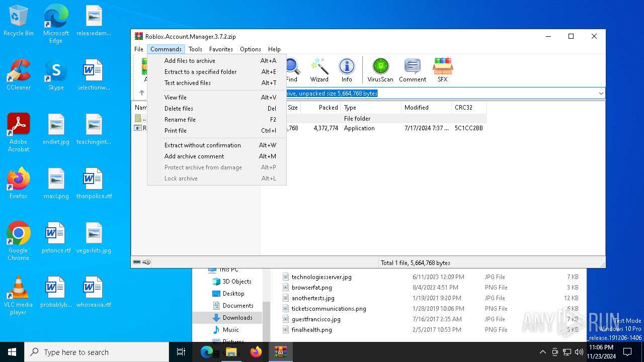The height and width of the screenshot is (362, 644).
Task: Sort by Type column header
Action: coord(371,108)
